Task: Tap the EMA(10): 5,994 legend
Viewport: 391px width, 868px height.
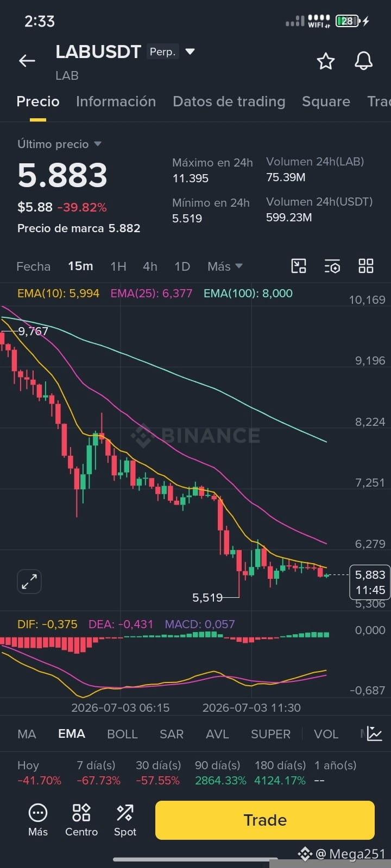Action: pos(58,293)
